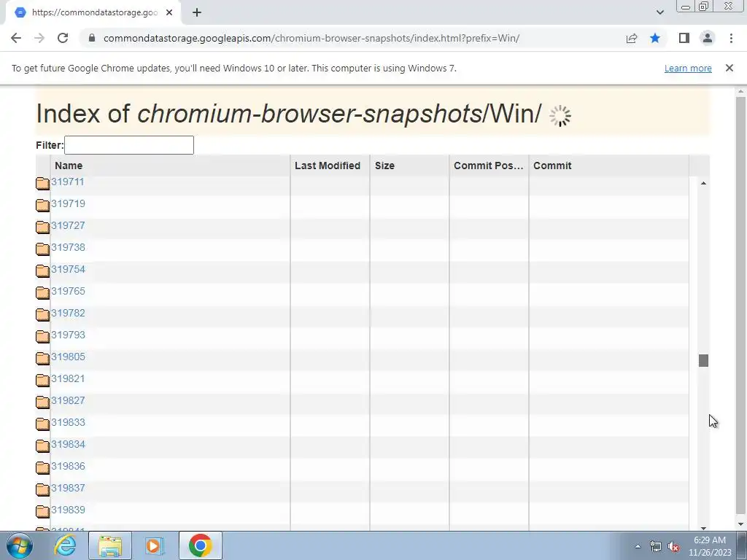This screenshot has width=747, height=560.
Task: View site information lock icon
Action: pyautogui.click(x=92, y=38)
